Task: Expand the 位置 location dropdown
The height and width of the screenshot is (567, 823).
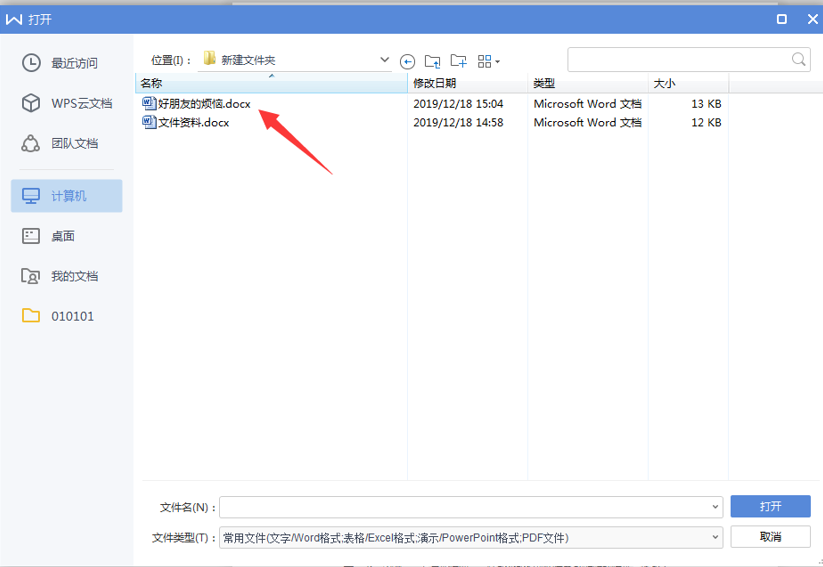Action: pyautogui.click(x=384, y=60)
